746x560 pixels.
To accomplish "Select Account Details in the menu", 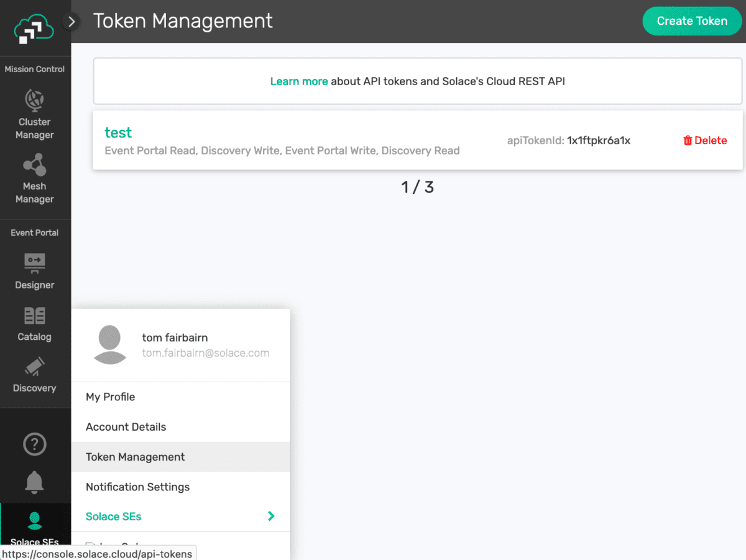I will pyautogui.click(x=126, y=426).
